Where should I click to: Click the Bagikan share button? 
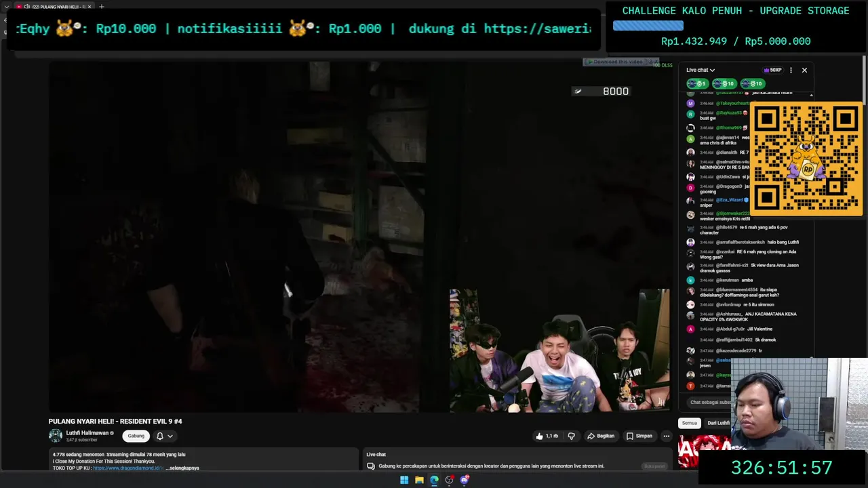601,436
